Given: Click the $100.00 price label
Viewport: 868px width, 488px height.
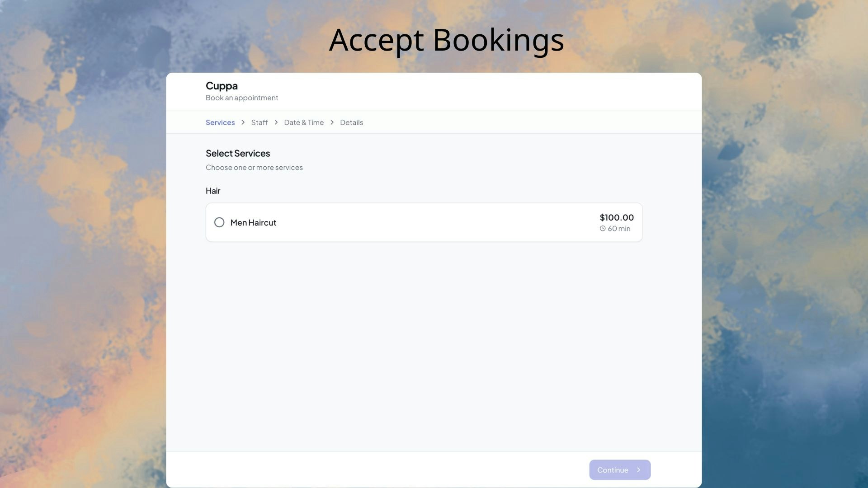Looking at the screenshot, I should [x=617, y=217].
